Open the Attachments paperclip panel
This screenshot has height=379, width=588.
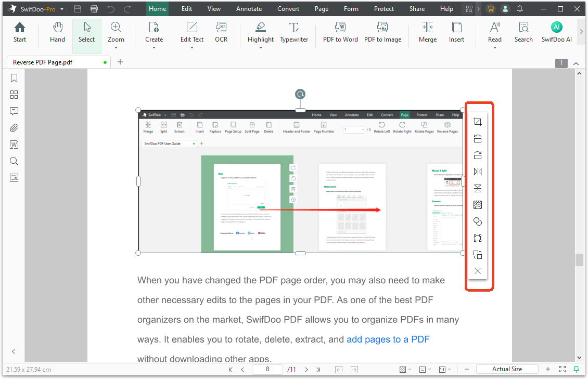click(x=14, y=128)
